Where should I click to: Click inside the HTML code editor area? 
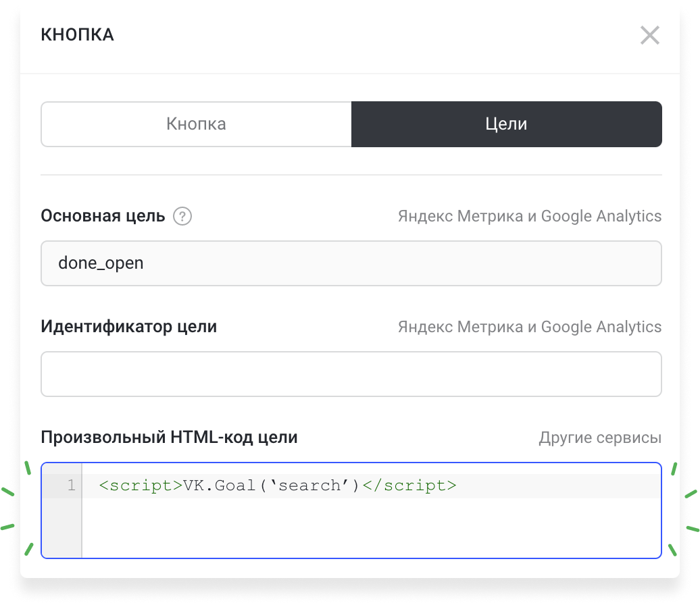351,510
